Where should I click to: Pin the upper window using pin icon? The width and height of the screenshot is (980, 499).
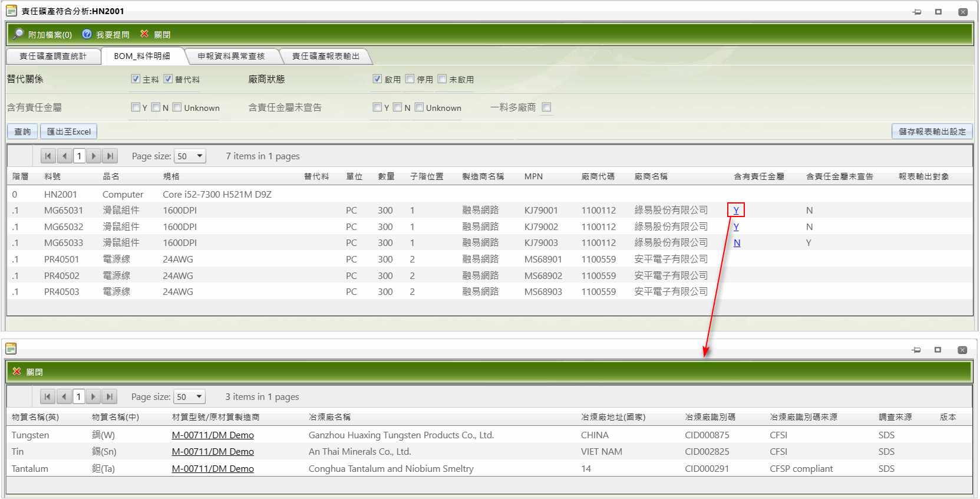click(x=917, y=12)
